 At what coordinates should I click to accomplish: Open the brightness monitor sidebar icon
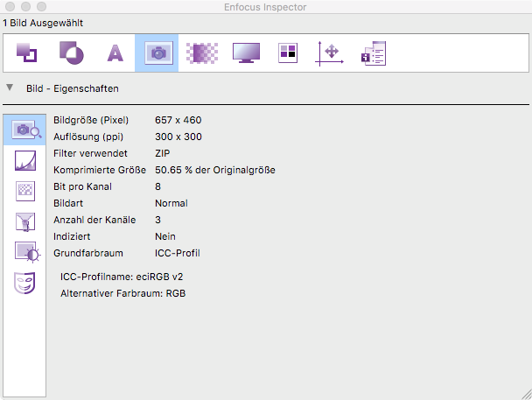coord(25,252)
